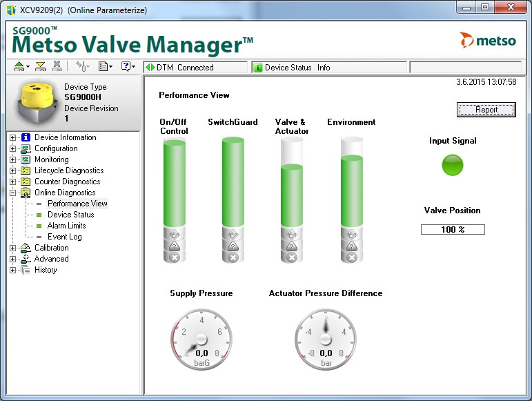Click the yellow download-to-device toolbar icon
Image resolution: width=532 pixels, height=401 pixels.
pos(41,66)
